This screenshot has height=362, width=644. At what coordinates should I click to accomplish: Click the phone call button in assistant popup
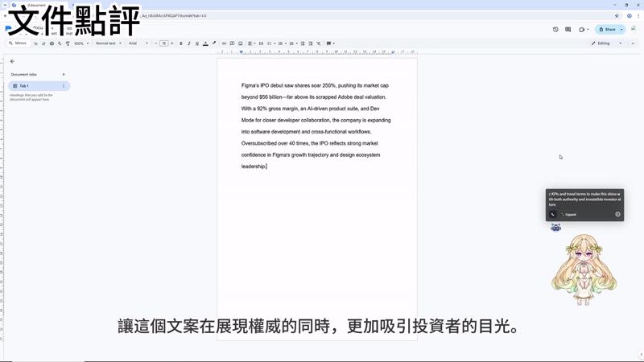[553, 214]
